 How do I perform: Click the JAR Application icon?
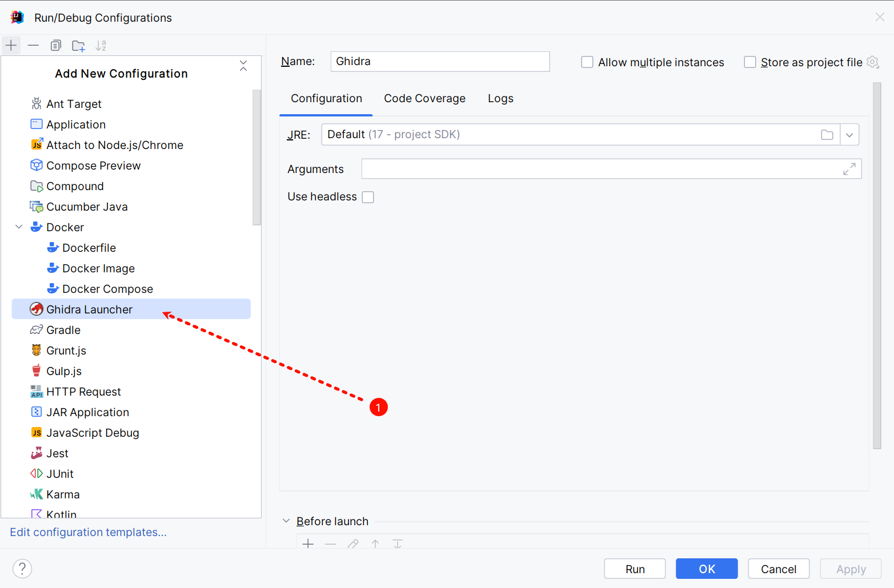(37, 412)
